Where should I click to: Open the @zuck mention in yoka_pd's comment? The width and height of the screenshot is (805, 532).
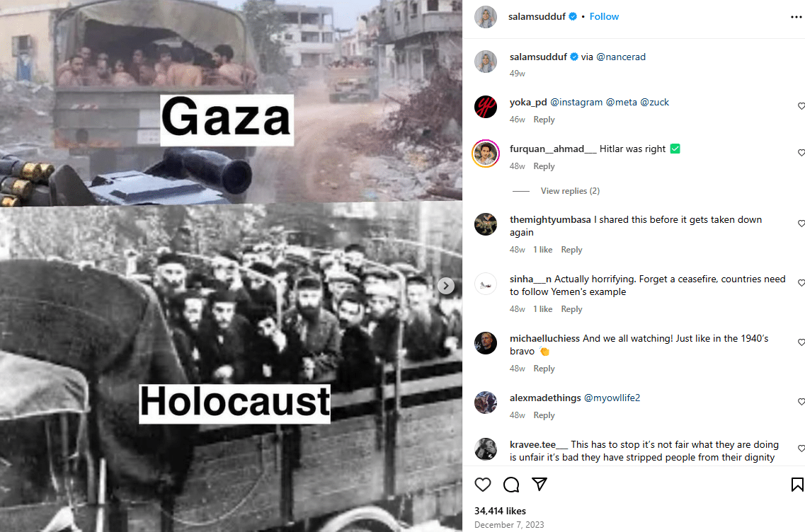click(x=655, y=102)
